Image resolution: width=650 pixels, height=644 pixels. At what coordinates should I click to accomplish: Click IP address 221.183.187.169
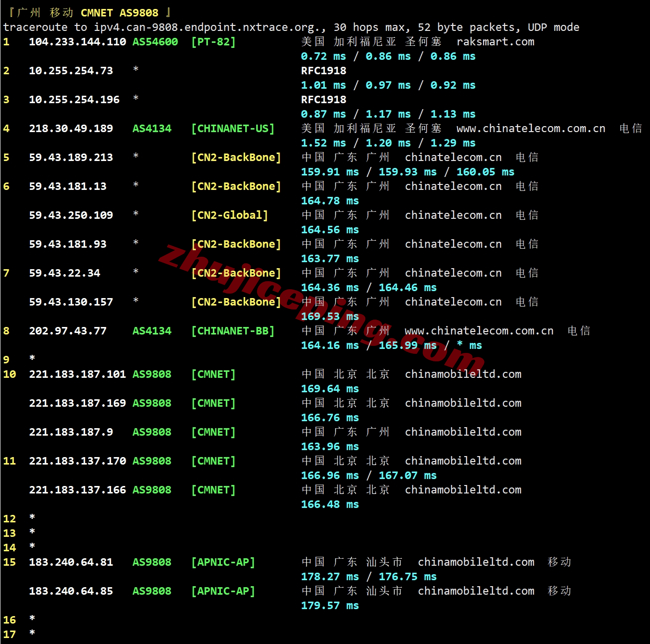(77, 403)
